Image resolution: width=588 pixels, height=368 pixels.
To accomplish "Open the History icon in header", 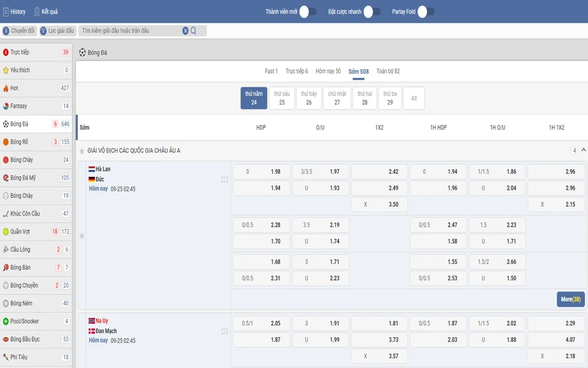I will click(6, 12).
